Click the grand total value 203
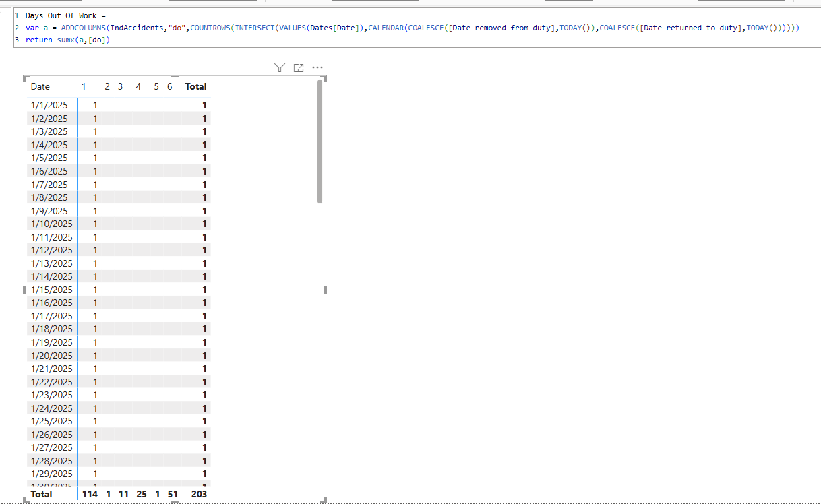The image size is (821, 504). point(198,494)
